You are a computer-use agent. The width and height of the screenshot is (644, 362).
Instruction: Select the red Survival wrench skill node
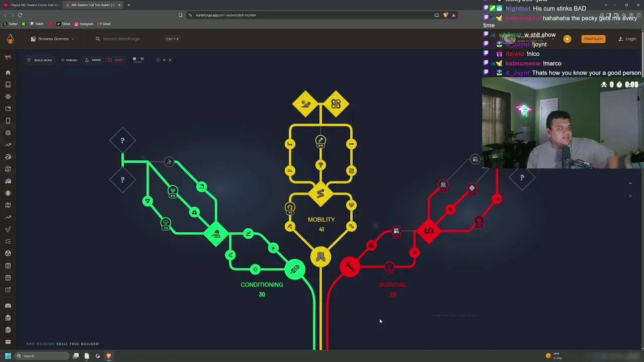click(x=350, y=267)
